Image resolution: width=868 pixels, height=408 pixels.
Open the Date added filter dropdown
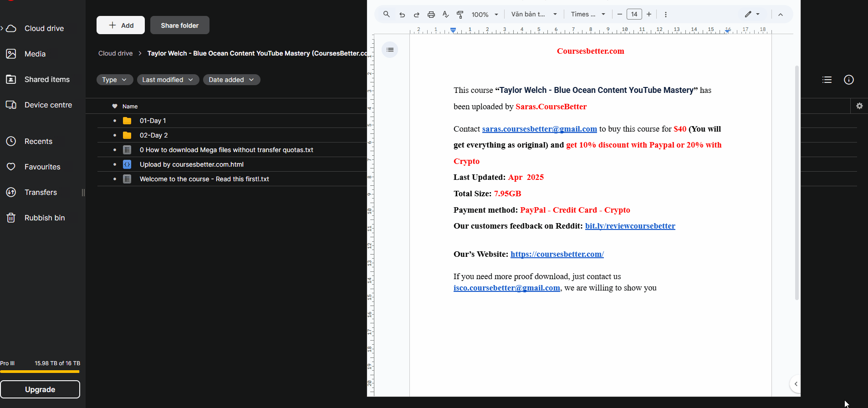click(232, 80)
